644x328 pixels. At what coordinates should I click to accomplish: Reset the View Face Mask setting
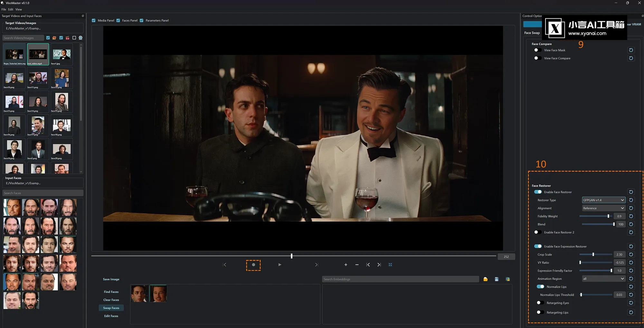(x=631, y=50)
